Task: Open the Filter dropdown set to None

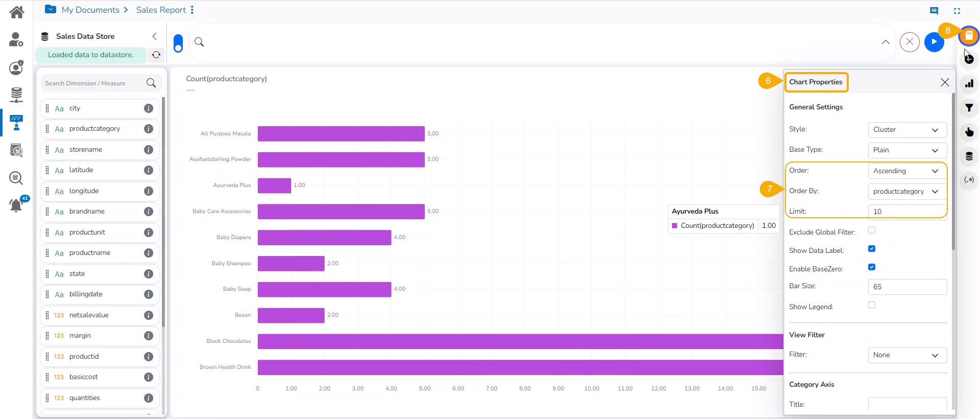Action: coord(907,355)
